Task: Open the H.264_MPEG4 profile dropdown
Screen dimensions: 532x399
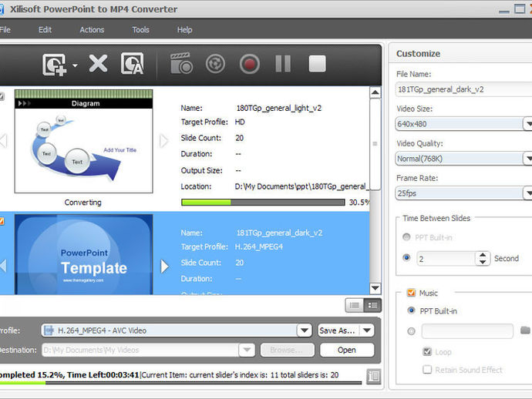Action: [305, 330]
